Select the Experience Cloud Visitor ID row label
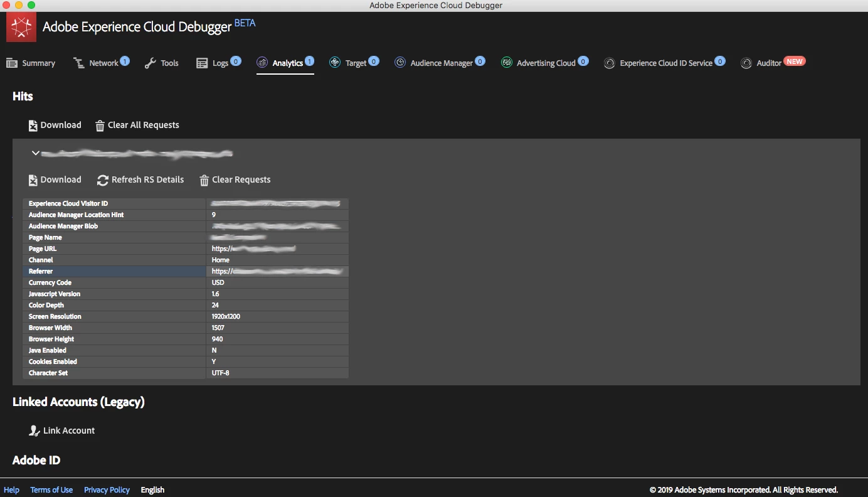Image resolution: width=868 pixels, height=497 pixels. coord(68,204)
